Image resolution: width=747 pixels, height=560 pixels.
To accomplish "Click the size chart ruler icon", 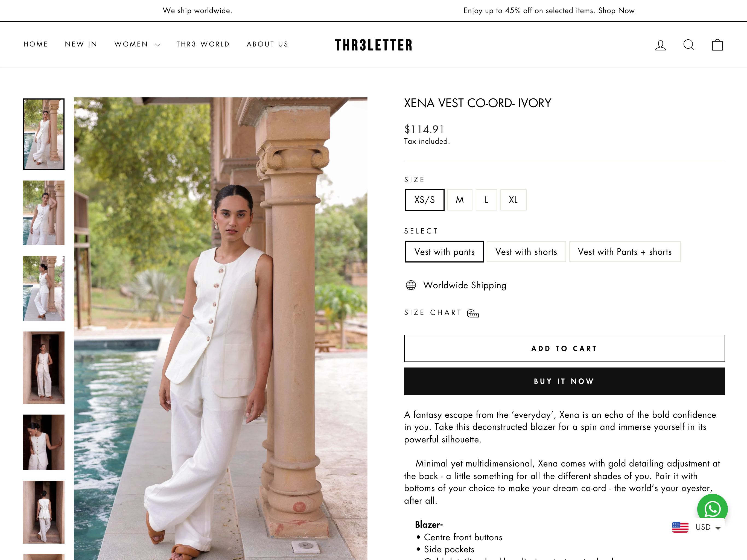I will coord(473,313).
